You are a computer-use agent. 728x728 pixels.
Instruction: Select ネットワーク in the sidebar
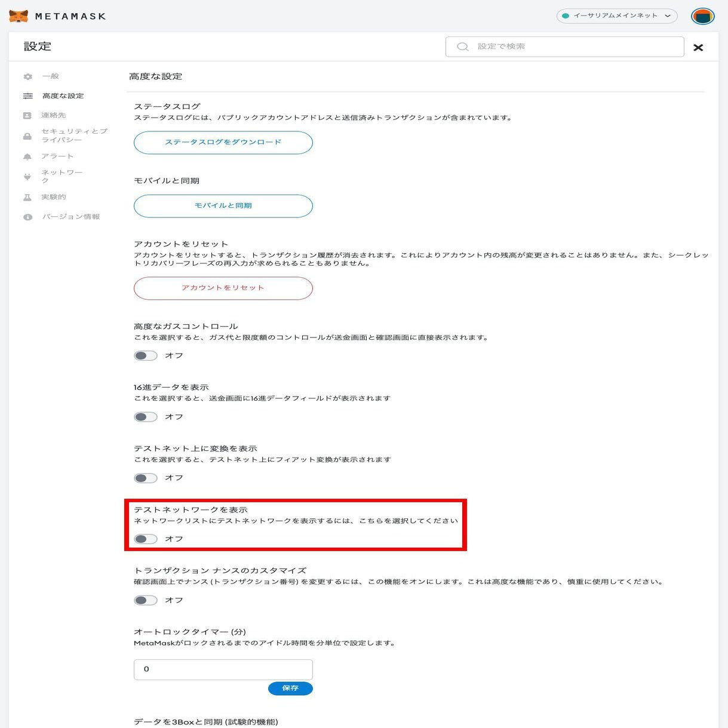coord(27,176)
